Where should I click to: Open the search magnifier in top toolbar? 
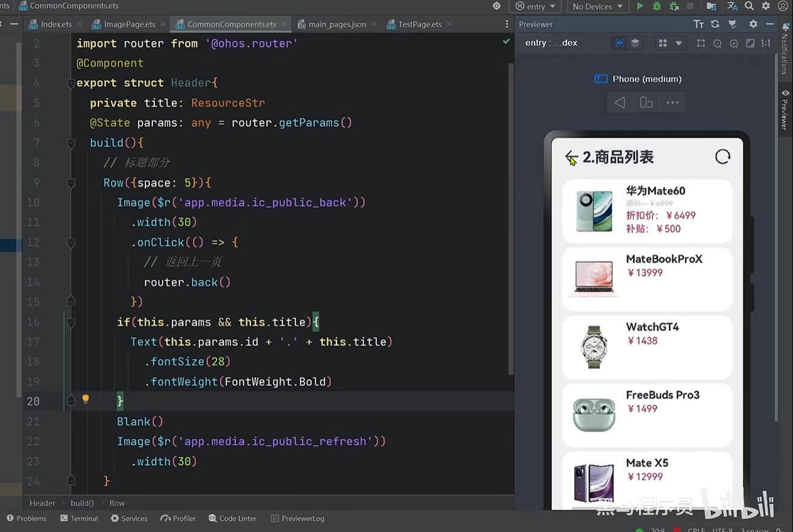point(749,6)
